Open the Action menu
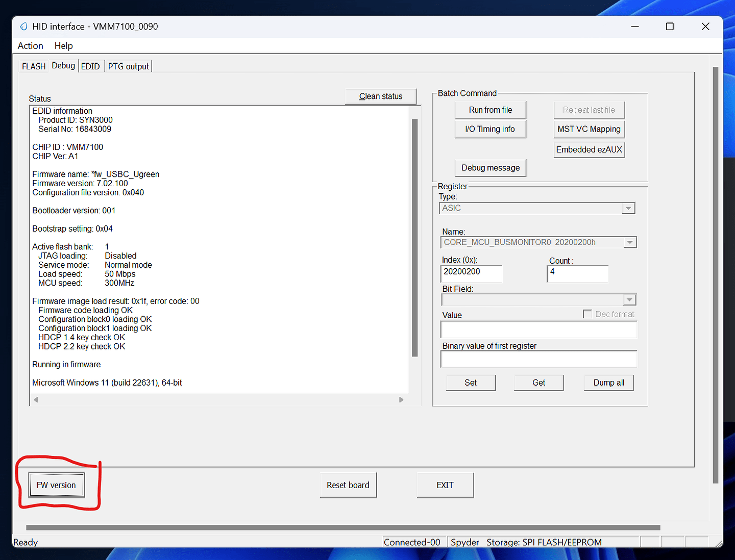This screenshot has height=560, width=735. point(30,45)
